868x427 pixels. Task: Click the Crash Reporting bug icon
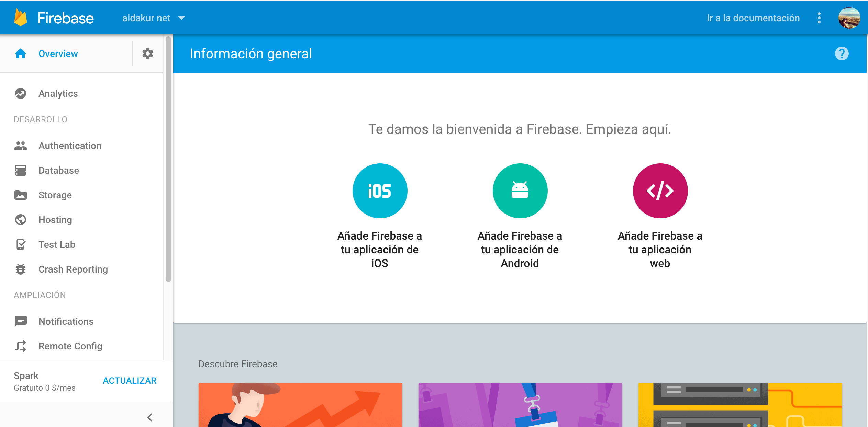tap(21, 269)
